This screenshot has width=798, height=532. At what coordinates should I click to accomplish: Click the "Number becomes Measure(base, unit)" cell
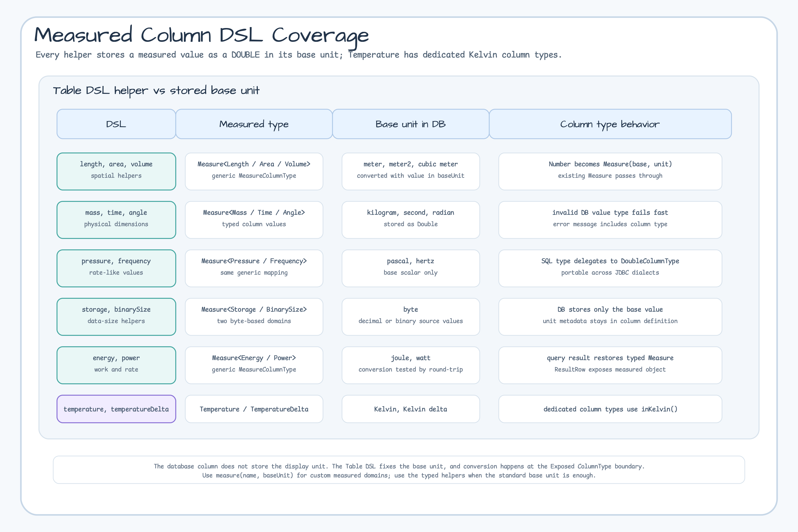pos(610,171)
